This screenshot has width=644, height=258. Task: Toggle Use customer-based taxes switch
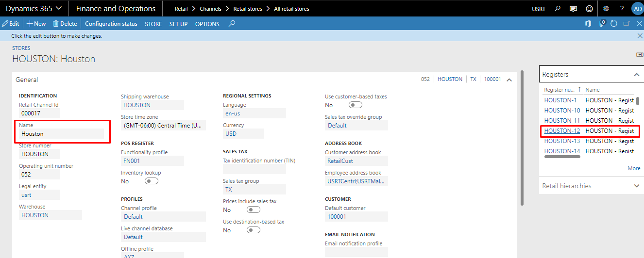(x=356, y=105)
